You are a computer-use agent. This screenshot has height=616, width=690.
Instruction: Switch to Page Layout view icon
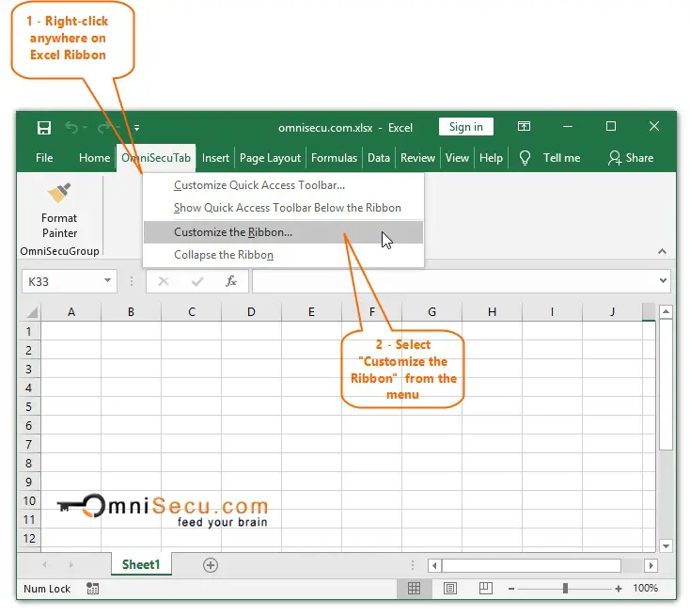click(450, 589)
